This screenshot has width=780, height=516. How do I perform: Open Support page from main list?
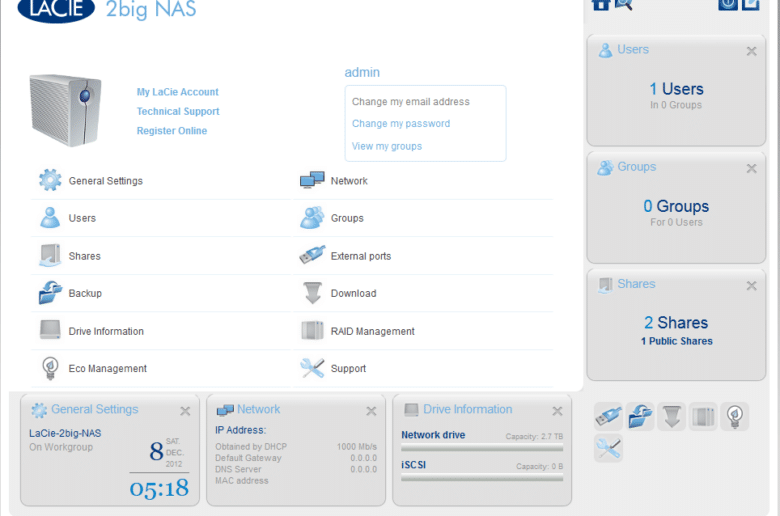tap(423, 368)
